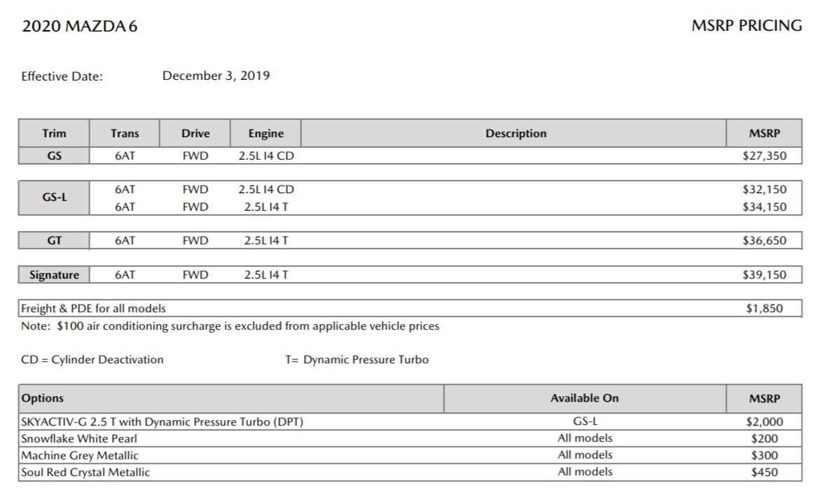Select the price '$34,150'
Screen dimensions: 826x504
click(764, 206)
